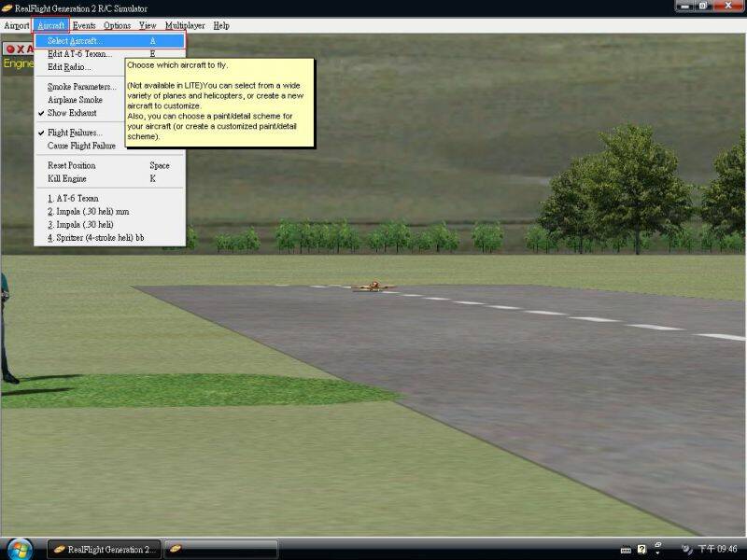Open the volume speaker tray icon

coord(686,550)
